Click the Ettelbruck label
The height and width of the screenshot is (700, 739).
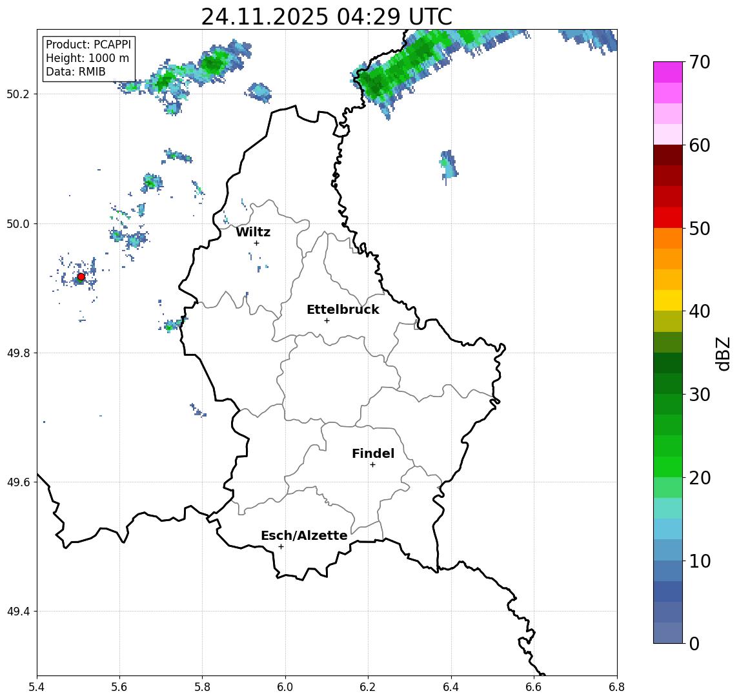pos(343,309)
